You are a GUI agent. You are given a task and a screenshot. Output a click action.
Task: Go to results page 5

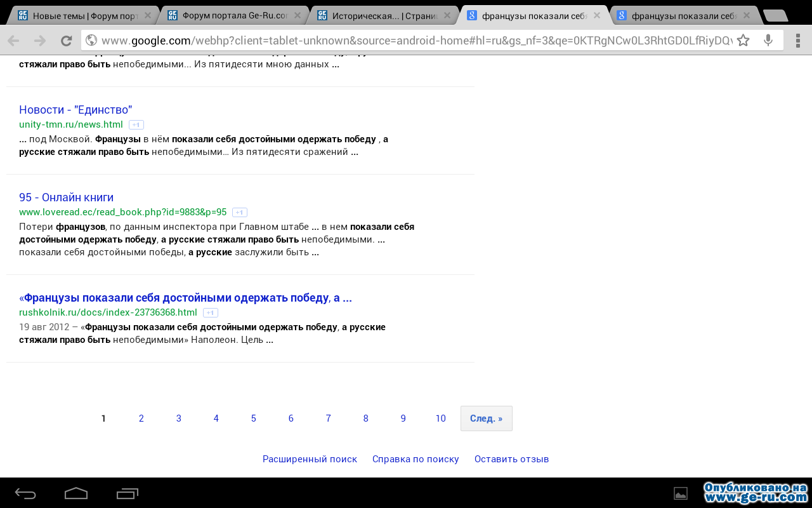pos(253,418)
